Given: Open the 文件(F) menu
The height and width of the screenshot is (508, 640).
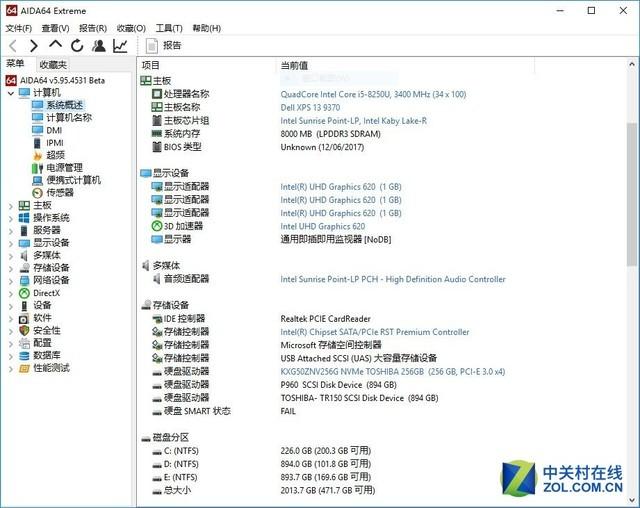Looking at the screenshot, I should [x=19, y=28].
